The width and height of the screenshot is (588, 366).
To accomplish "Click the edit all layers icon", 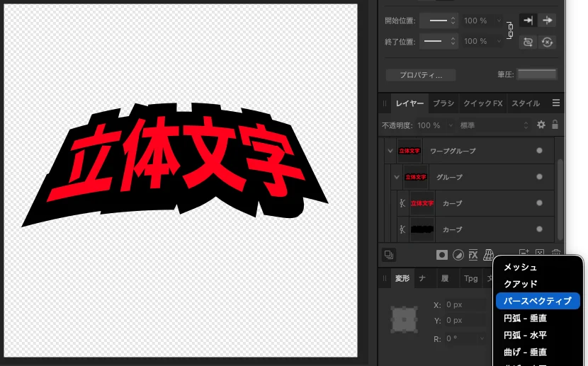I will click(x=389, y=255).
